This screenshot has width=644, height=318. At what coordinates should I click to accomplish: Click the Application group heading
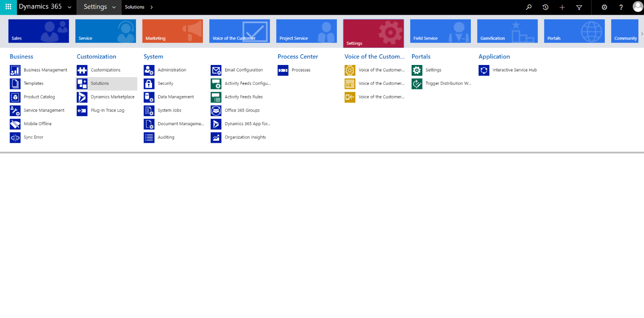coord(494,56)
